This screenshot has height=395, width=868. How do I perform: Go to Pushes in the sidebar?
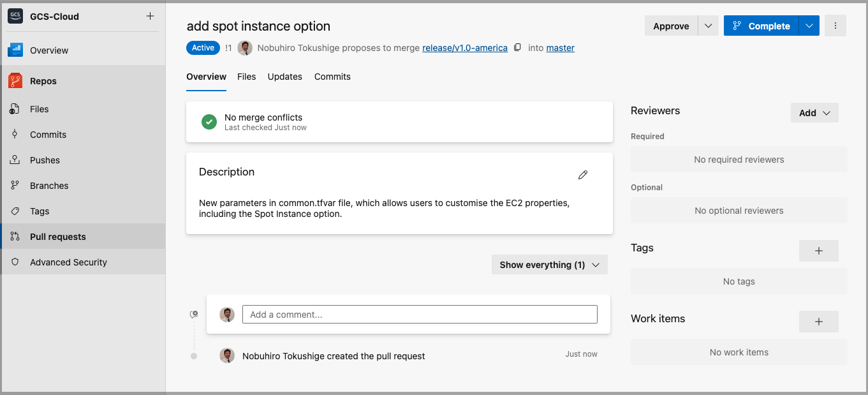click(45, 160)
